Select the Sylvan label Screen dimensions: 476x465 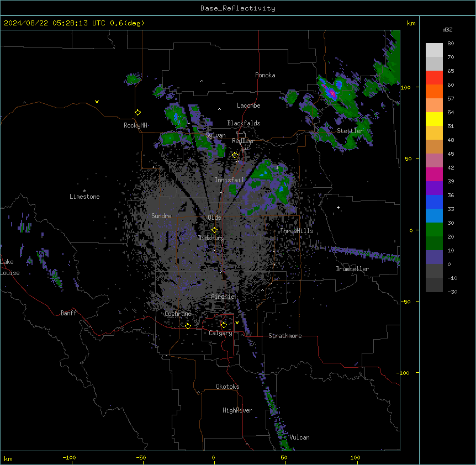click(x=215, y=135)
